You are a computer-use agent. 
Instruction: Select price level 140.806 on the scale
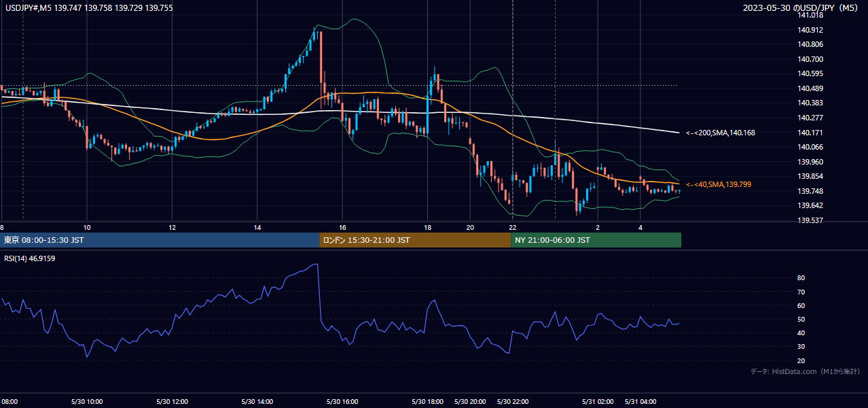(810, 44)
